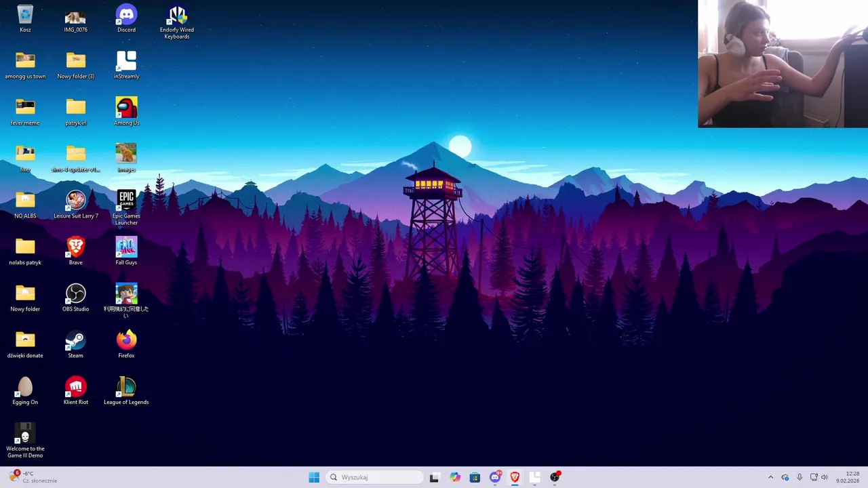This screenshot has width=868, height=488.
Task: Open Endorfy Wired Keyboards app
Action: [x=177, y=22]
